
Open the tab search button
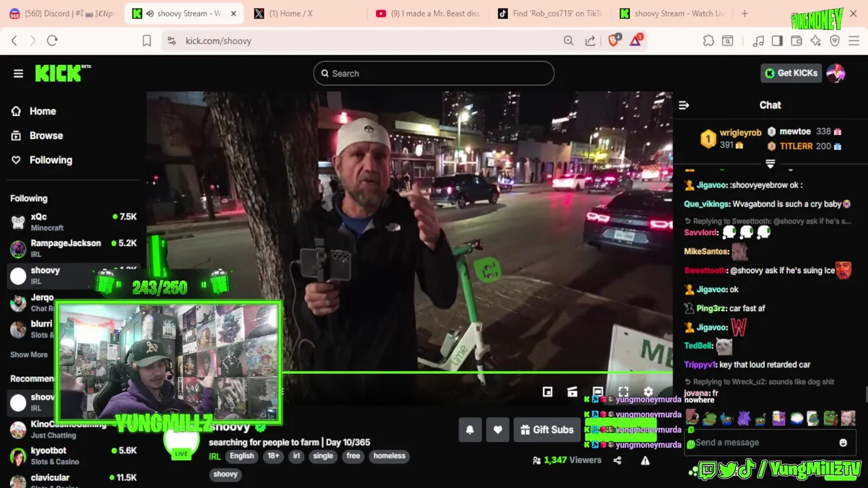pyautogui.click(x=728, y=41)
